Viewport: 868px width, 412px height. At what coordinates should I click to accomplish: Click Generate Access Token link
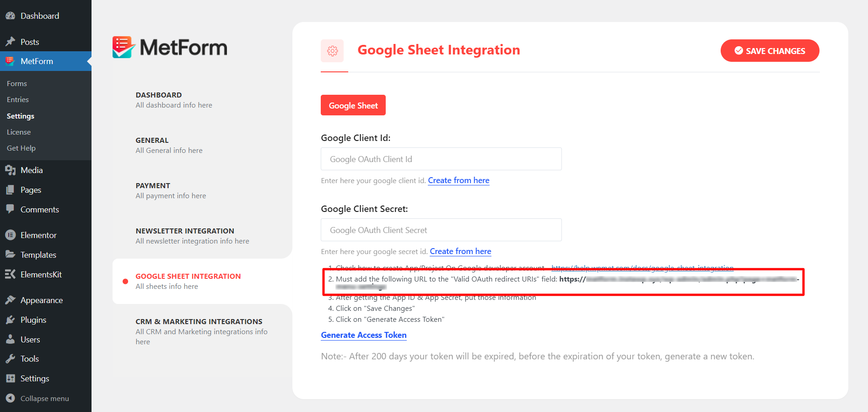pyautogui.click(x=364, y=335)
